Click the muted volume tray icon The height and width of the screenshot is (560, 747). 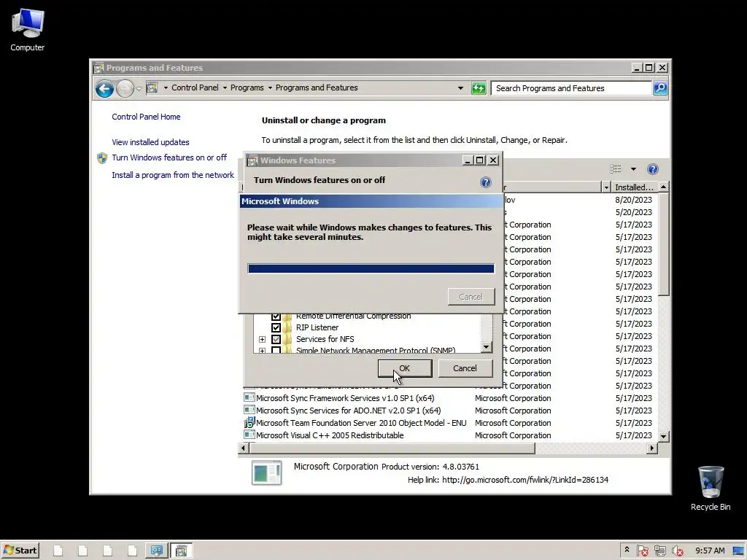click(677, 551)
